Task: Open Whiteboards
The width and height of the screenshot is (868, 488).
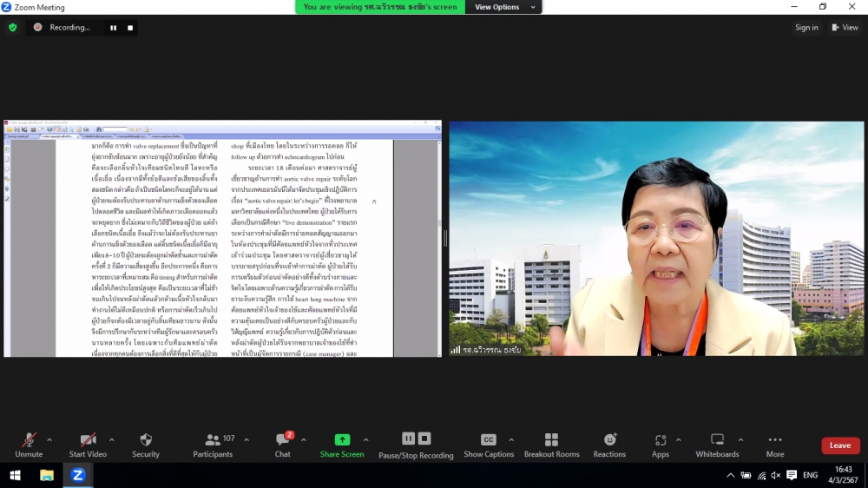Action: click(x=717, y=440)
